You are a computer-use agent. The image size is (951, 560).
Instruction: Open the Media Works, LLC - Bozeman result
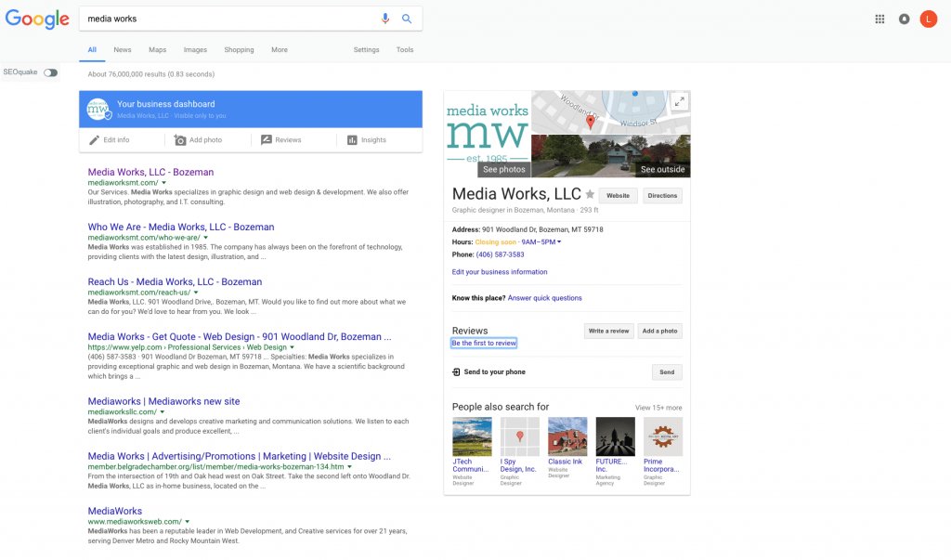[x=150, y=173]
